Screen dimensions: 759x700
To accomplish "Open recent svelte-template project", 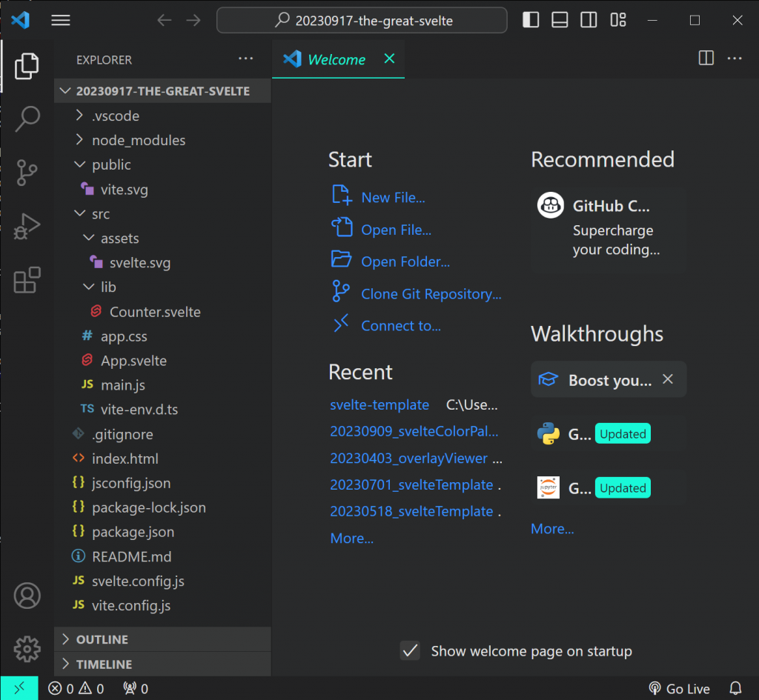I will coord(379,404).
